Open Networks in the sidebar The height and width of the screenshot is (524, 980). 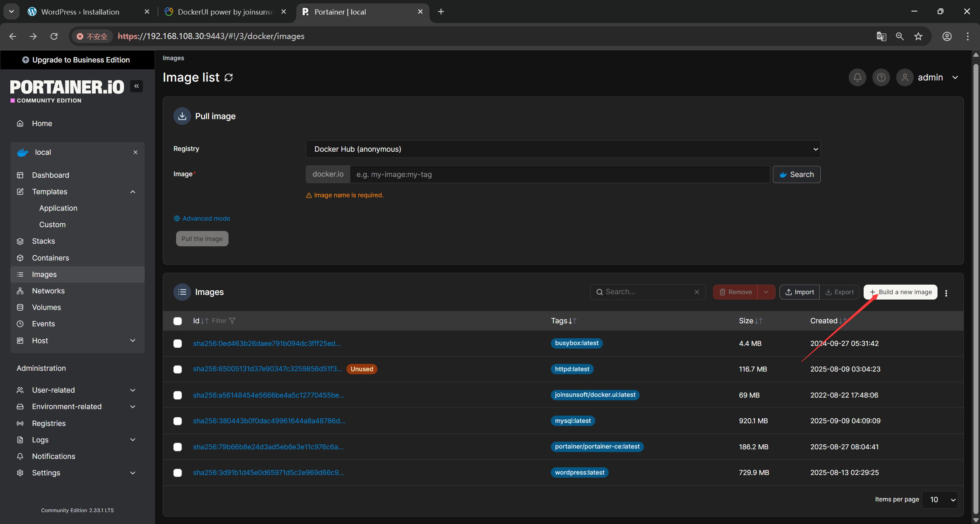click(x=77, y=291)
